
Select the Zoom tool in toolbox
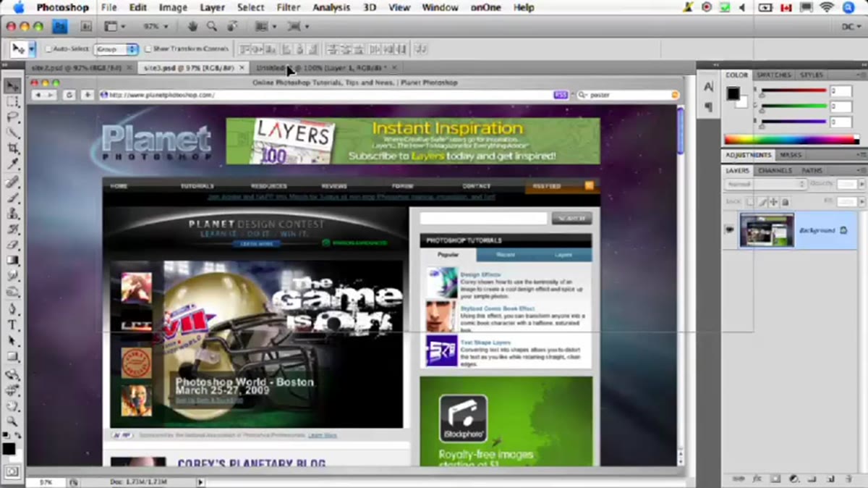click(12, 421)
